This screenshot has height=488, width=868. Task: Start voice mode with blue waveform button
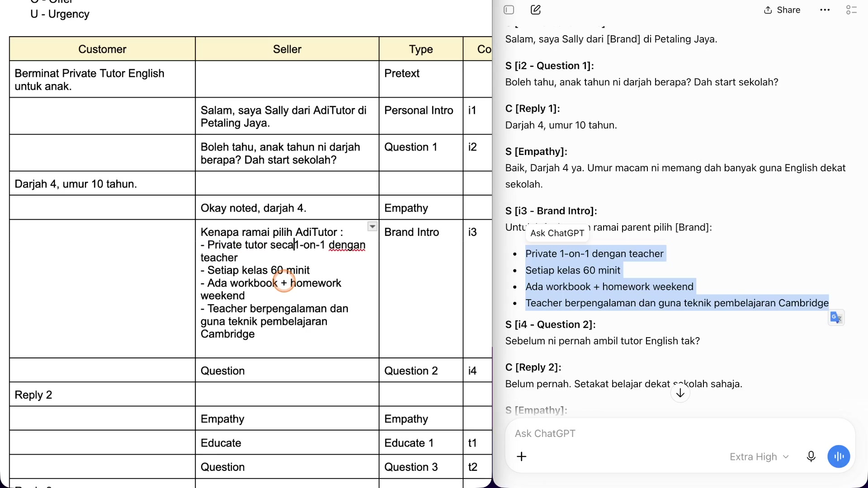click(x=839, y=456)
